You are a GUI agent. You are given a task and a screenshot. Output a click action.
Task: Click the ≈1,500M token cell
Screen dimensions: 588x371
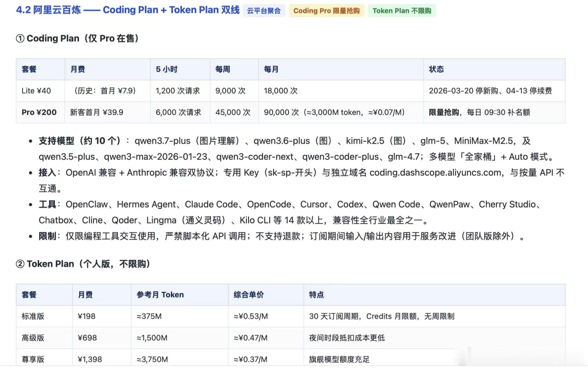180,338
